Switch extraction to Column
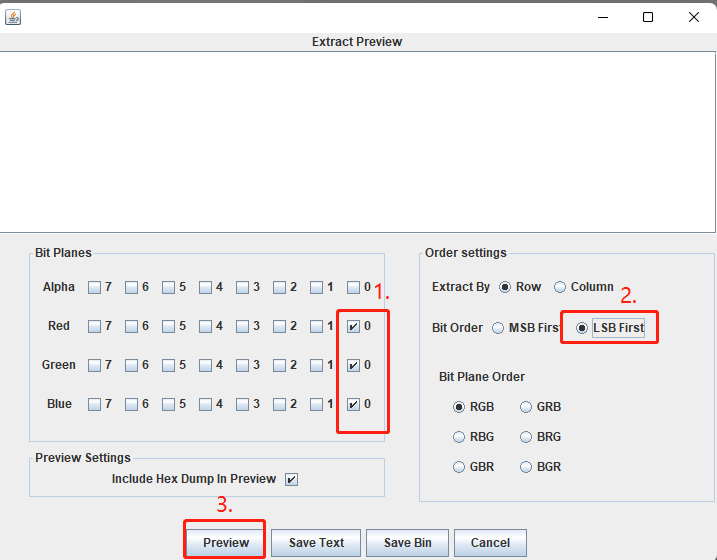 tap(560, 287)
